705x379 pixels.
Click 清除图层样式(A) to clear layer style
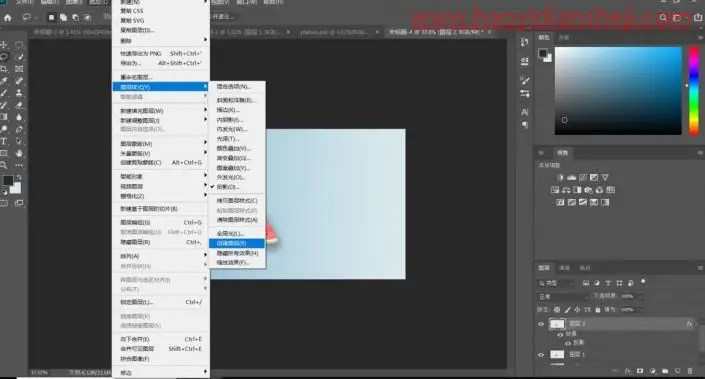pos(237,220)
